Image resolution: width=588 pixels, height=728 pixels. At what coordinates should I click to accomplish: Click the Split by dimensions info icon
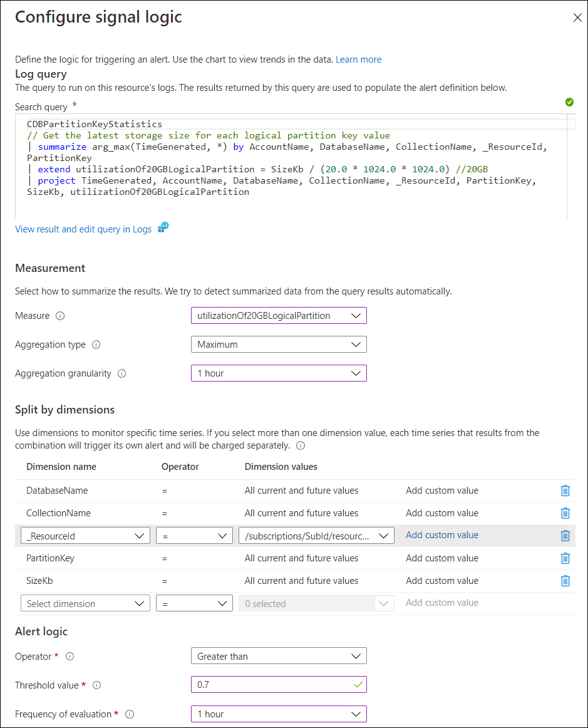pyautogui.click(x=300, y=445)
